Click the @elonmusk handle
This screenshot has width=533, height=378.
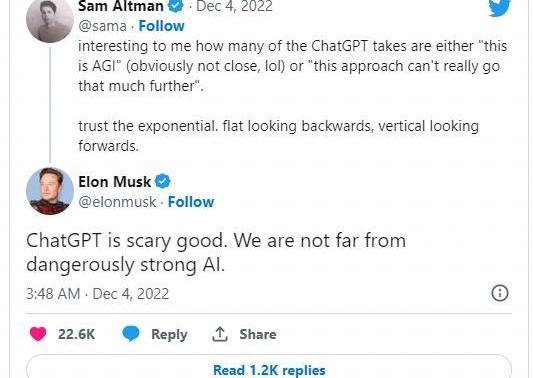[117, 202]
